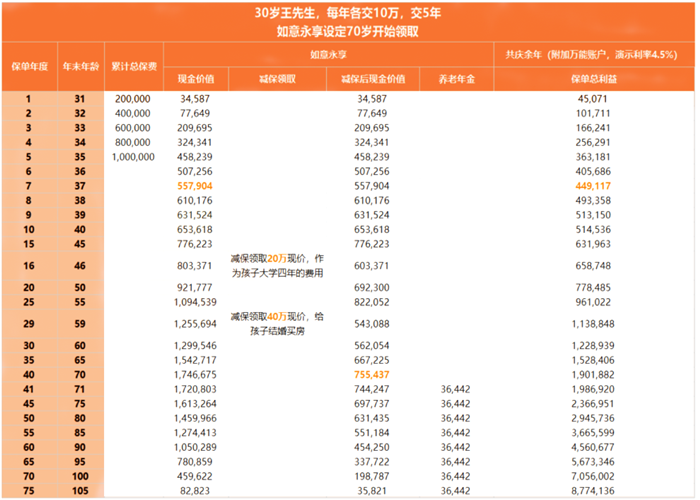Click post-reduction value '337,722'
The image size is (700, 500).
(371, 462)
